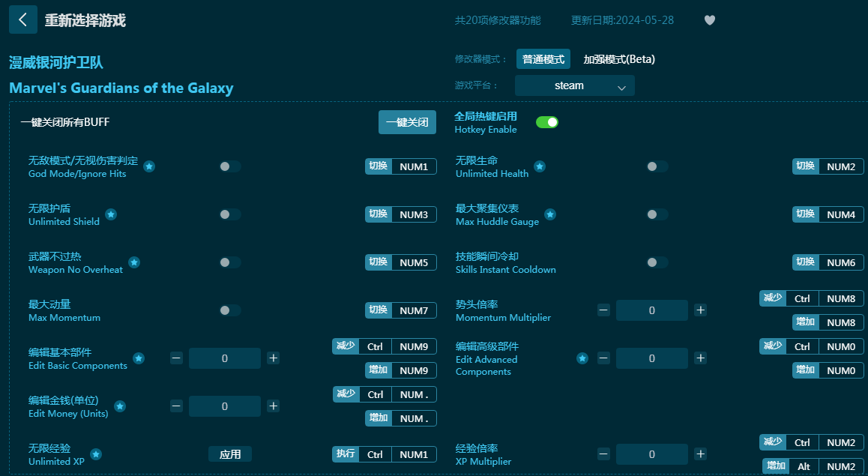Click 切换 NUM4 hotkey for Max Huddle Gauge
The image size is (868, 476).
[x=828, y=214]
